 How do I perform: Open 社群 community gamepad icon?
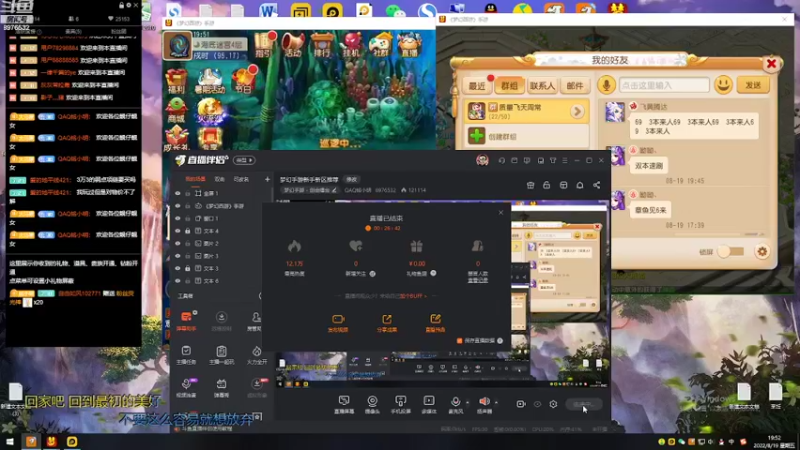[381, 44]
